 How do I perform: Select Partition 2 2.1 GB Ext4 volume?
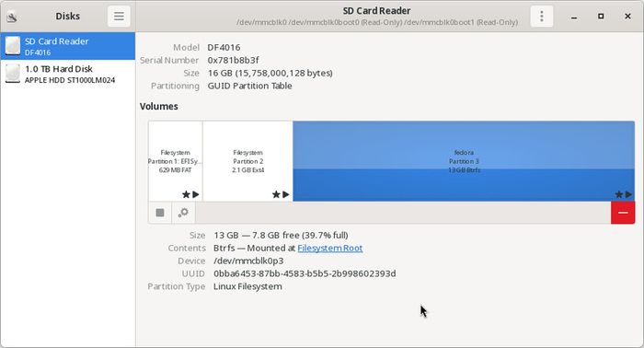[x=247, y=160]
